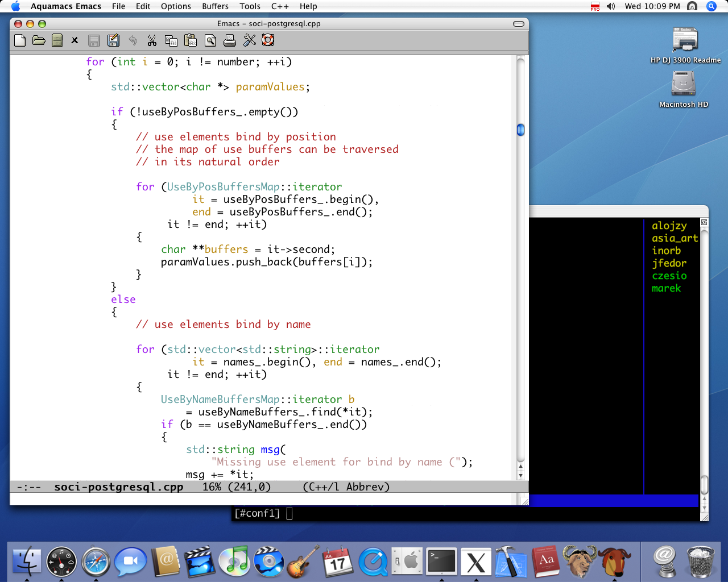
Task: Click the Search magnifier toolbar icon
Action: click(210, 40)
